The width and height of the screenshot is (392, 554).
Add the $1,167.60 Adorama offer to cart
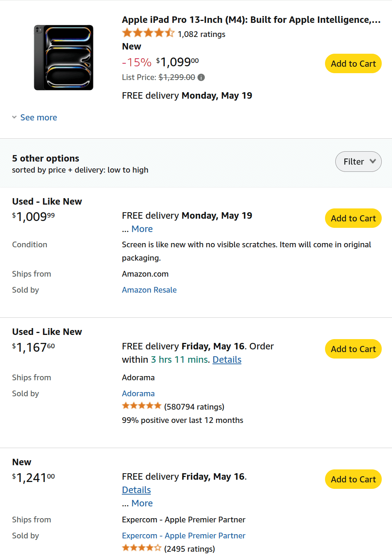353,349
